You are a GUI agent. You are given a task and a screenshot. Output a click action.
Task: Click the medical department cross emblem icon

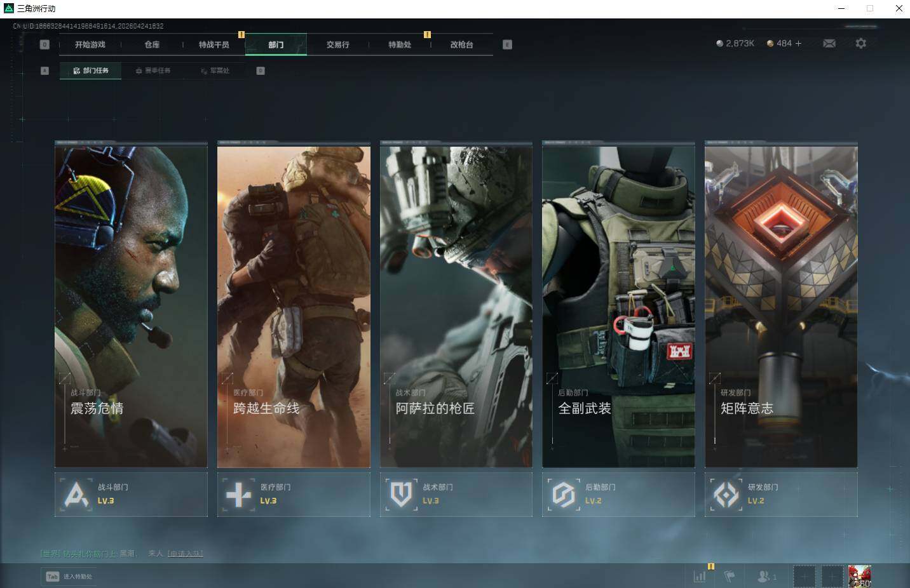tap(239, 494)
